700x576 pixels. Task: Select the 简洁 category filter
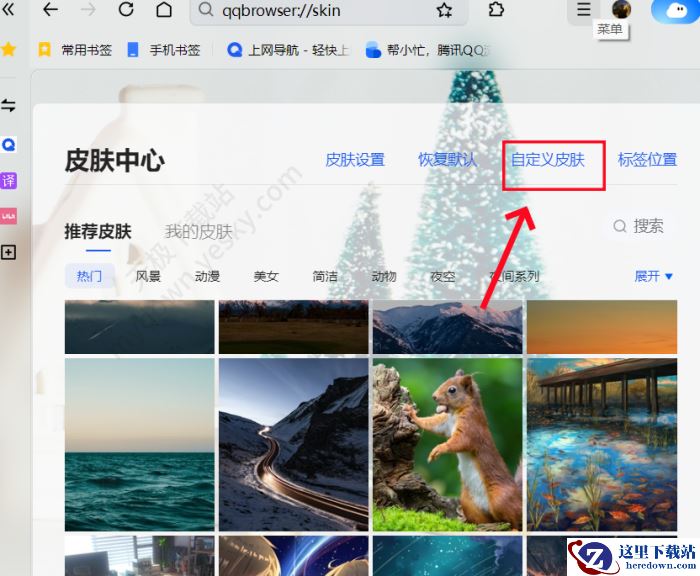pyautogui.click(x=325, y=276)
